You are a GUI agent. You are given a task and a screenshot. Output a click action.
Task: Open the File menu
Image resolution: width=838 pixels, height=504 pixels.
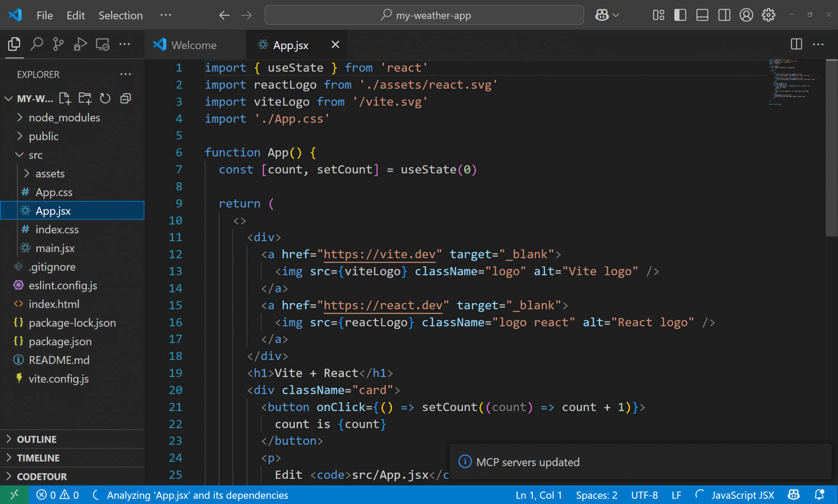[x=44, y=15]
